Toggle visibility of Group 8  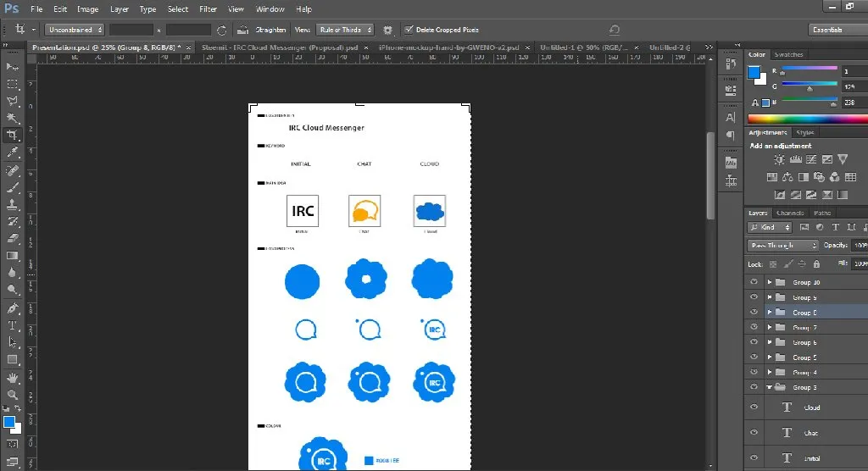(754, 312)
